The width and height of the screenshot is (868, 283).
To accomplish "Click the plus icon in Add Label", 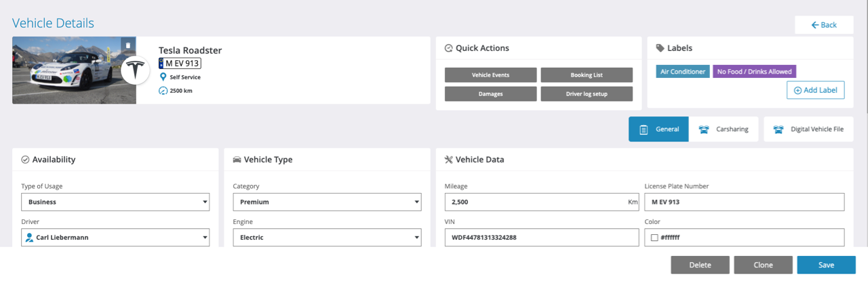I will click(x=797, y=90).
